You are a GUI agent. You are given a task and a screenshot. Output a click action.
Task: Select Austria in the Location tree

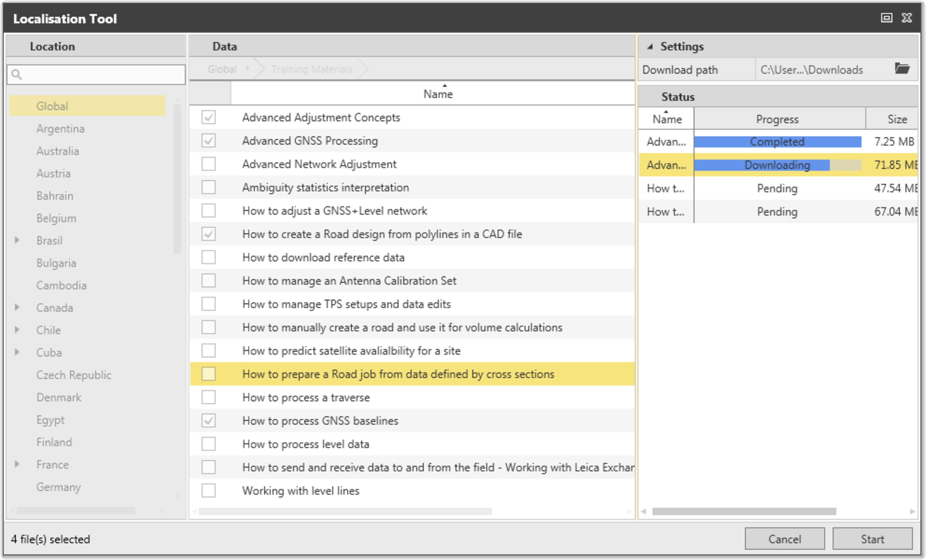pos(53,173)
